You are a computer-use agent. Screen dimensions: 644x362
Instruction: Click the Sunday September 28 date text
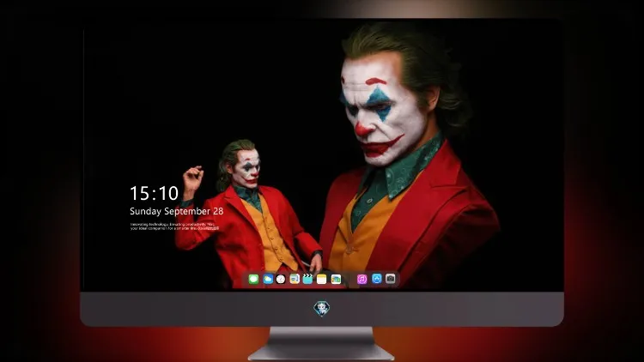(177, 211)
